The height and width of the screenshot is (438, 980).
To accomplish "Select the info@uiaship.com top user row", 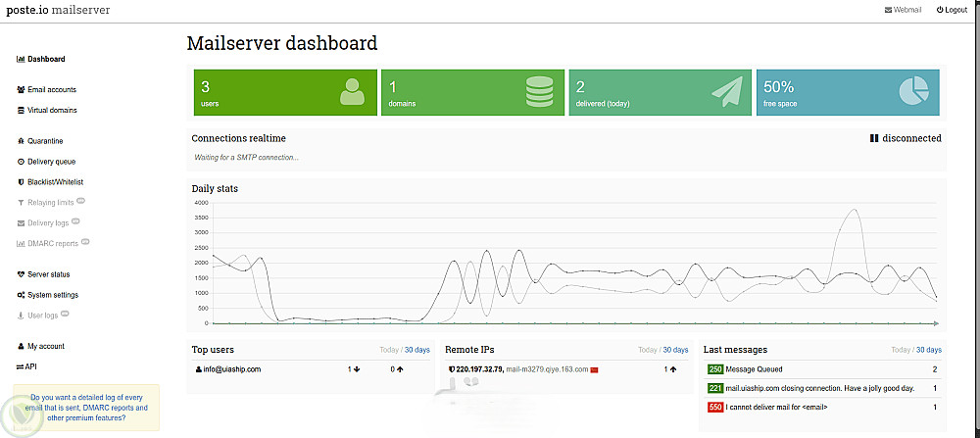I will click(312, 369).
